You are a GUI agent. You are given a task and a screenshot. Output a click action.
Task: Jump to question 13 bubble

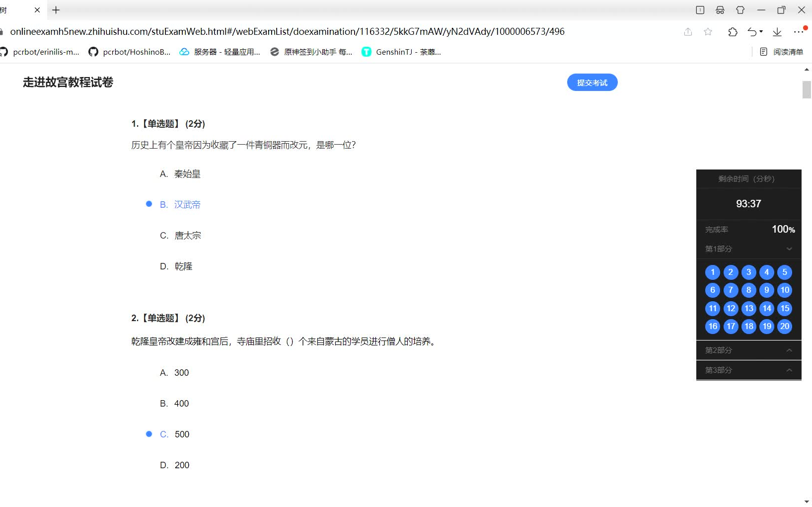[x=749, y=309]
